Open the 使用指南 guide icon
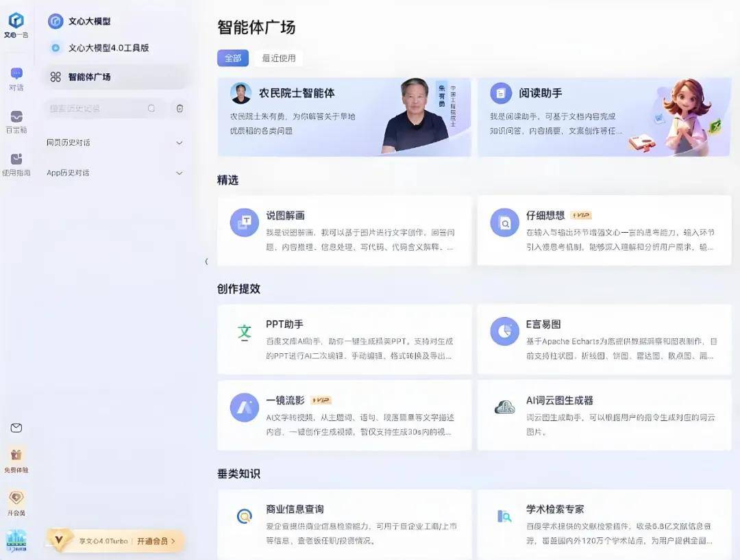 (x=16, y=159)
